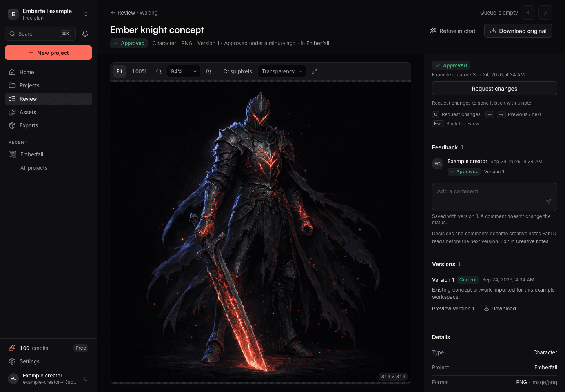Viewport: 565px width, 392px height.
Task: Click the Approved badge in the side panel
Action: coord(451,65)
